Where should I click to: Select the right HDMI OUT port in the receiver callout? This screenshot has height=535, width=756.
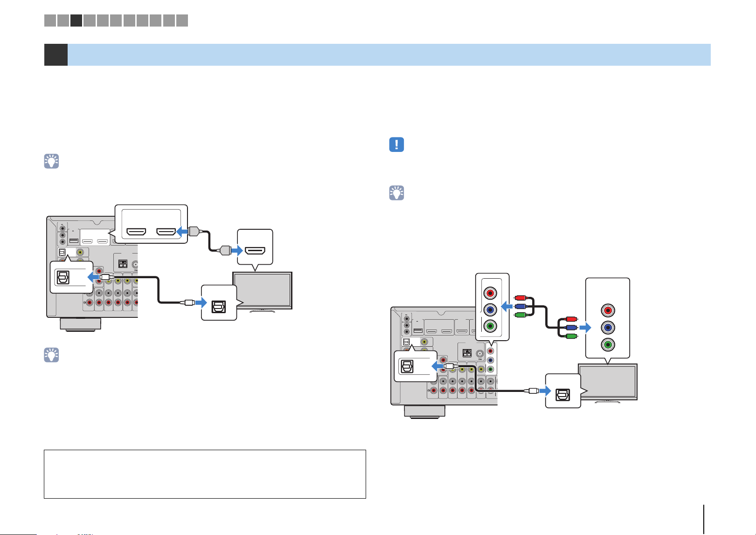click(166, 231)
